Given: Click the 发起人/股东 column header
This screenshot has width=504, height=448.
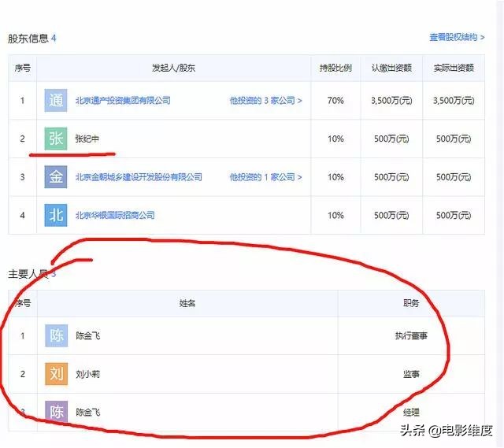Looking at the screenshot, I should pos(173,68).
